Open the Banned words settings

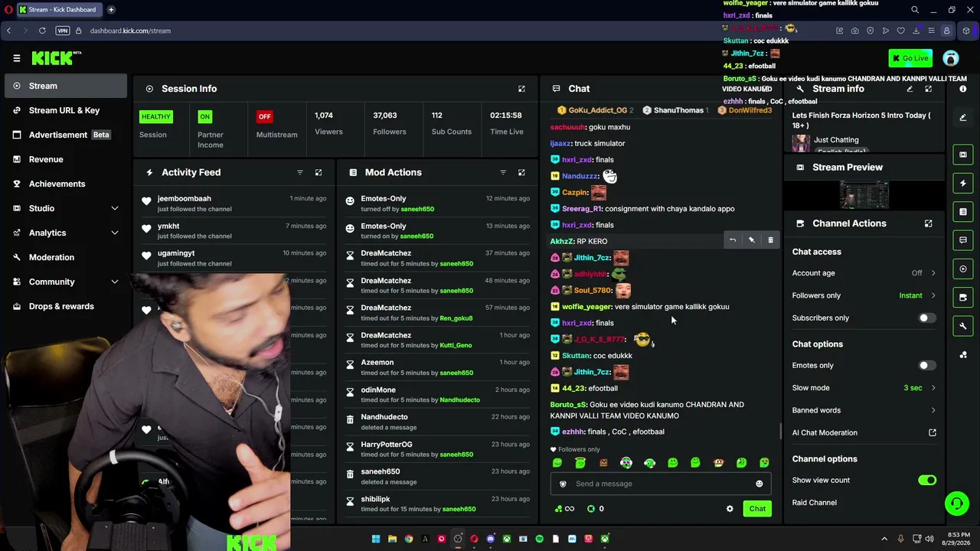(864, 410)
